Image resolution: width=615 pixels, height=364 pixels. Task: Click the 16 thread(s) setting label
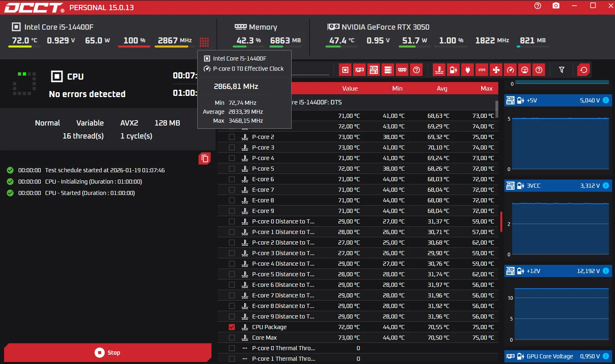click(x=83, y=136)
